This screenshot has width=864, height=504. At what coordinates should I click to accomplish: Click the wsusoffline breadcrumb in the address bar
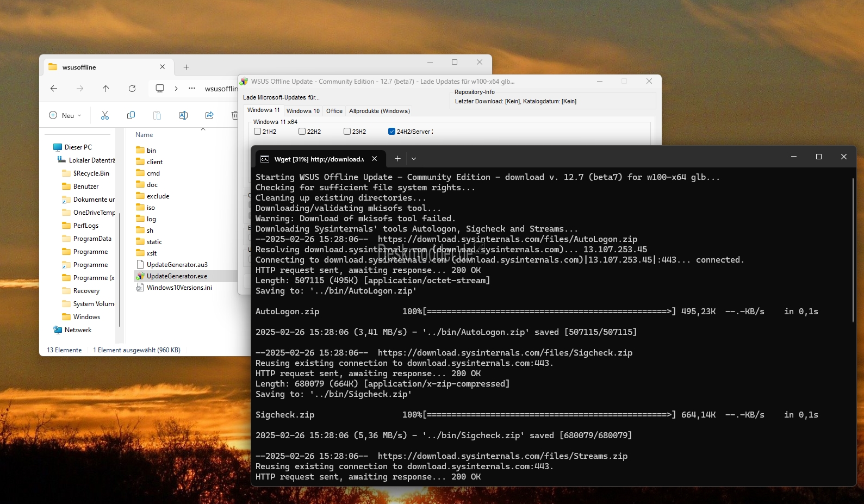(221, 89)
